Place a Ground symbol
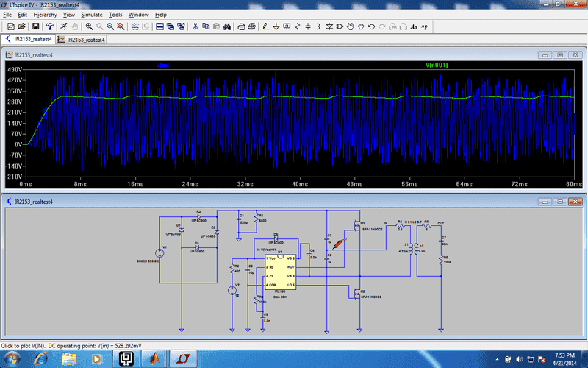This screenshot has width=588, height=368. 276,26
